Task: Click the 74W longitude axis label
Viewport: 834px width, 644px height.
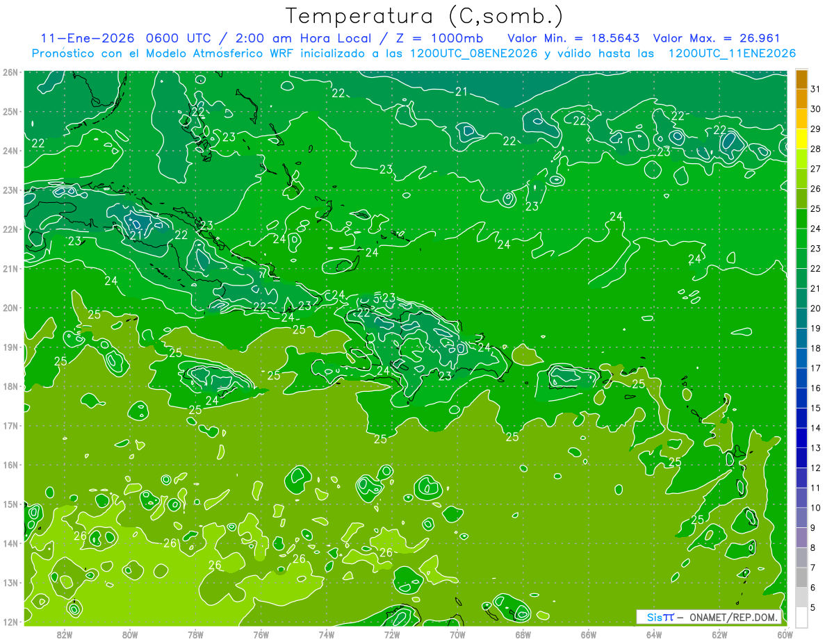Action: tap(326, 635)
